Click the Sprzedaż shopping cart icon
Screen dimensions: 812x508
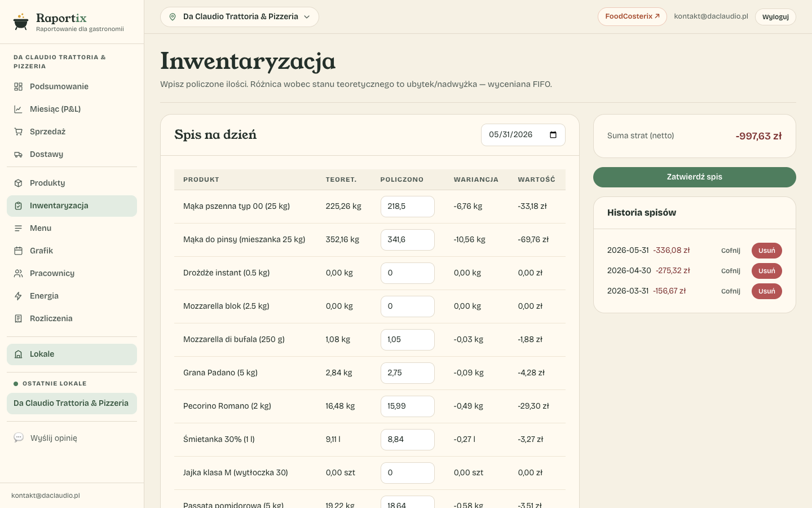18,132
